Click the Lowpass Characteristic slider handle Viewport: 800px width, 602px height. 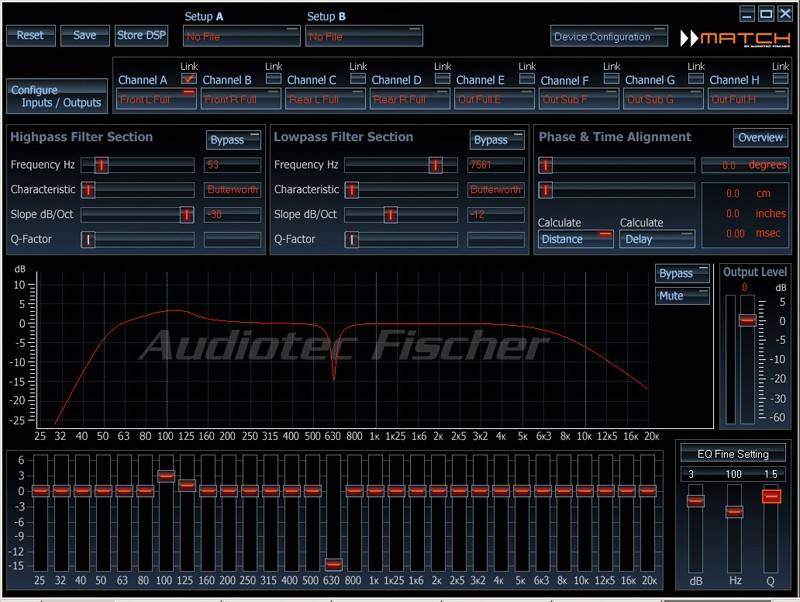point(352,190)
